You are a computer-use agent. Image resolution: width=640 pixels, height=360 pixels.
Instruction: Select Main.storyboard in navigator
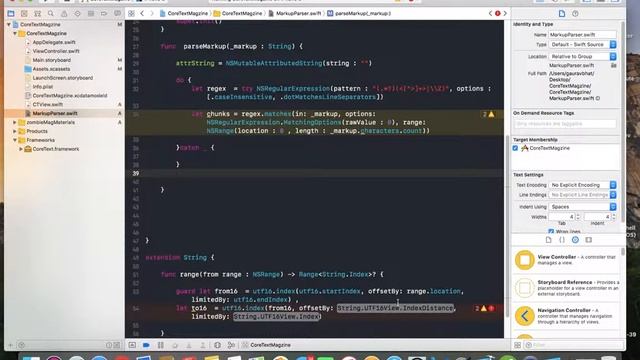tap(51, 60)
